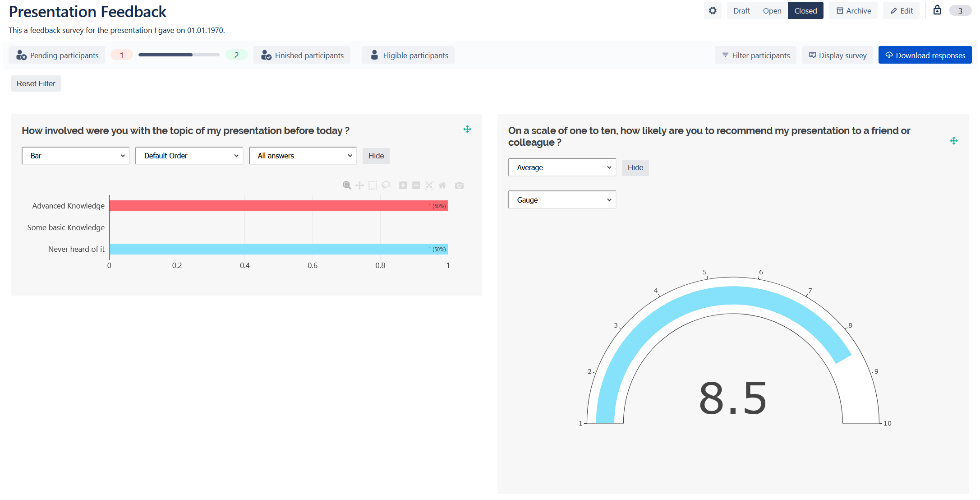The image size is (980, 500).
Task: Expand the Default Order dropdown
Action: click(189, 156)
